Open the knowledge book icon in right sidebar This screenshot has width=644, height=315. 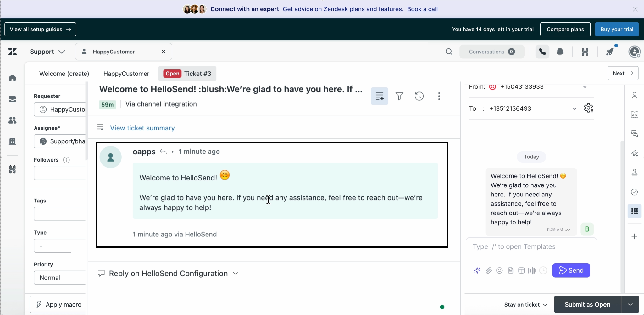click(635, 114)
